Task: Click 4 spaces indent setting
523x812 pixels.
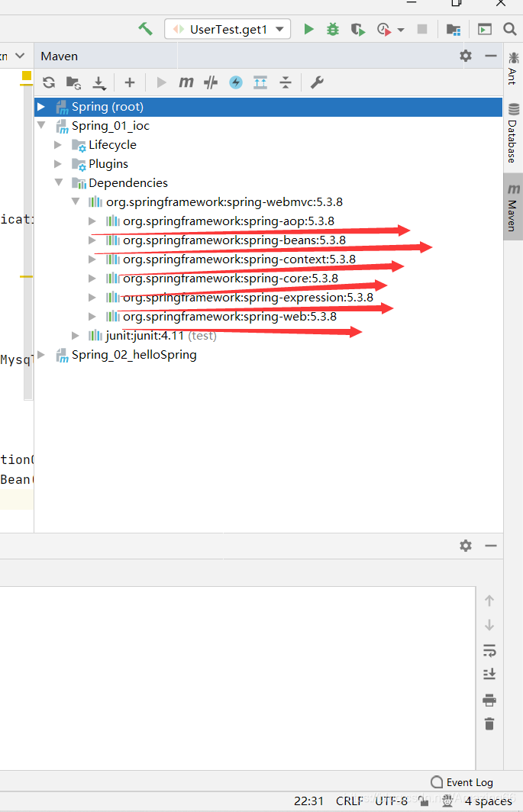Action: (x=489, y=801)
